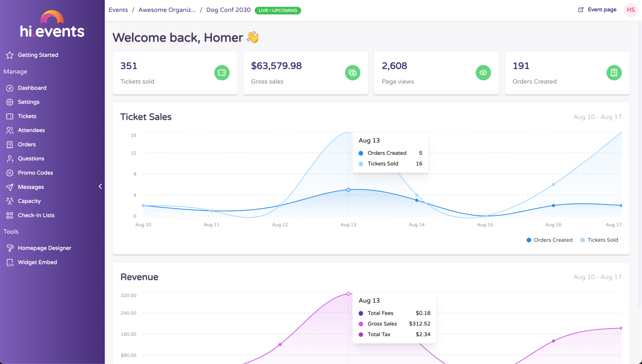Click the green ticket icon on Tickets sold card
The width and height of the screenshot is (642, 364).
pos(222,72)
